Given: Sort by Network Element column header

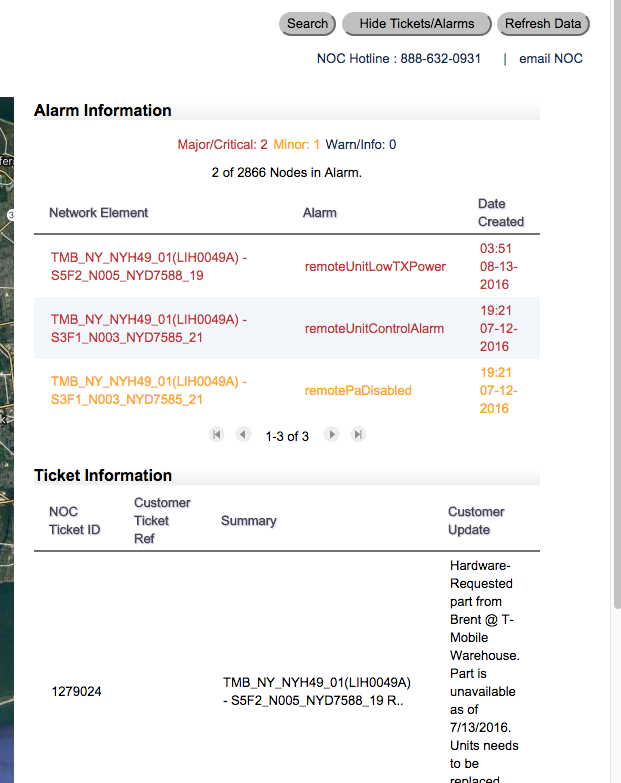Looking at the screenshot, I should [98, 213].
